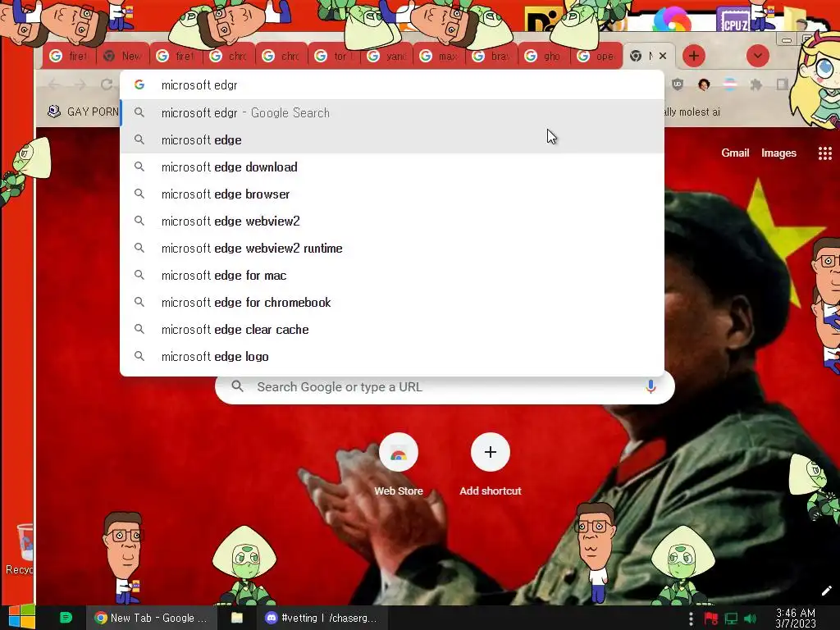Switch to the 'tor' tab

point(334,56)
